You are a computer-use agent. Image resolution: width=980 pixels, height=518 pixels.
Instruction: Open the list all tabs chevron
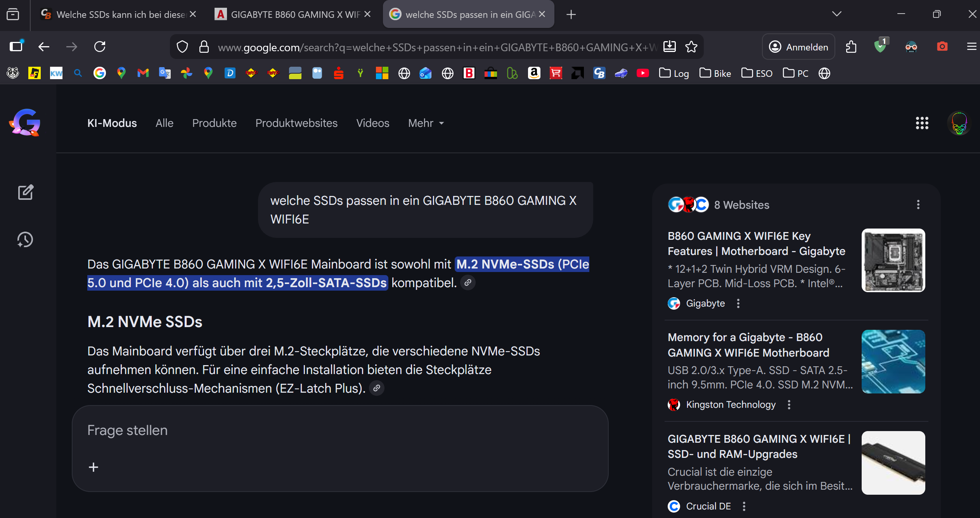pyautogui.click(x=836, y=14)
